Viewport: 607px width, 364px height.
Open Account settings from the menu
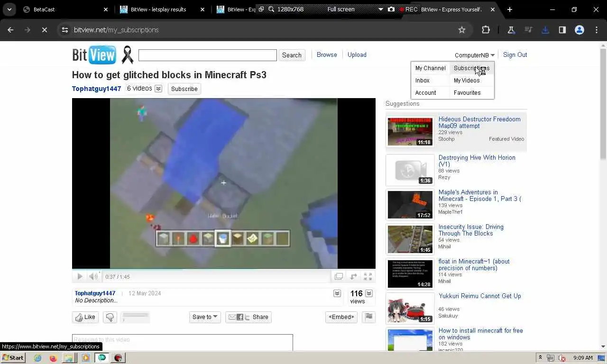[x=426, y=93]
